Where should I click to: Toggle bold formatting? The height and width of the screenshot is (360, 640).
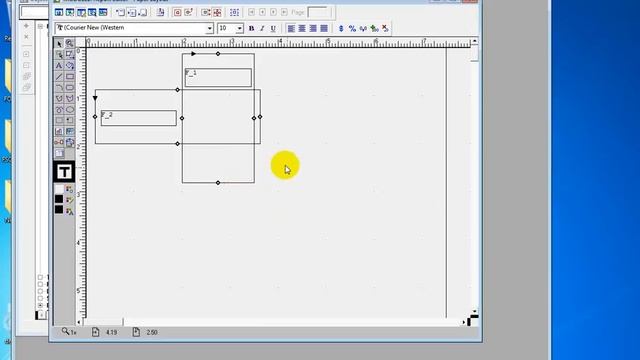tap(251, 28)
